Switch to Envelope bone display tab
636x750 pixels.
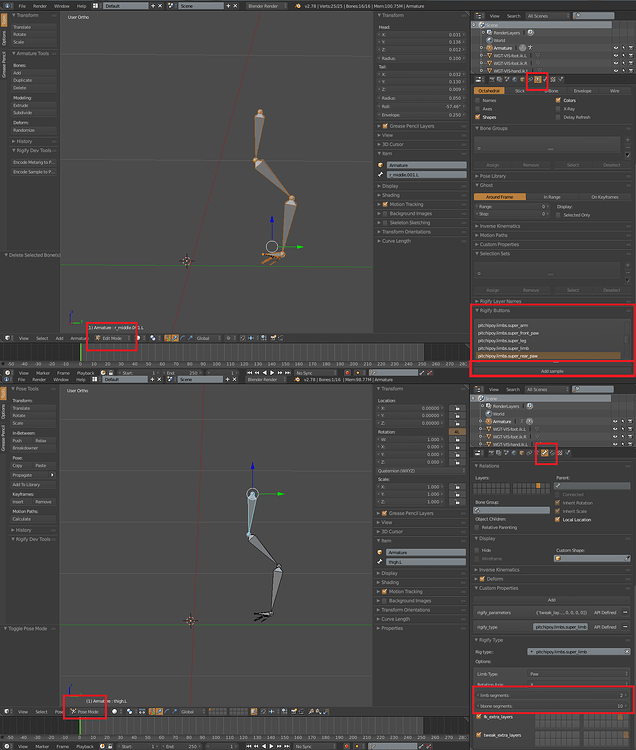(582, 91)
